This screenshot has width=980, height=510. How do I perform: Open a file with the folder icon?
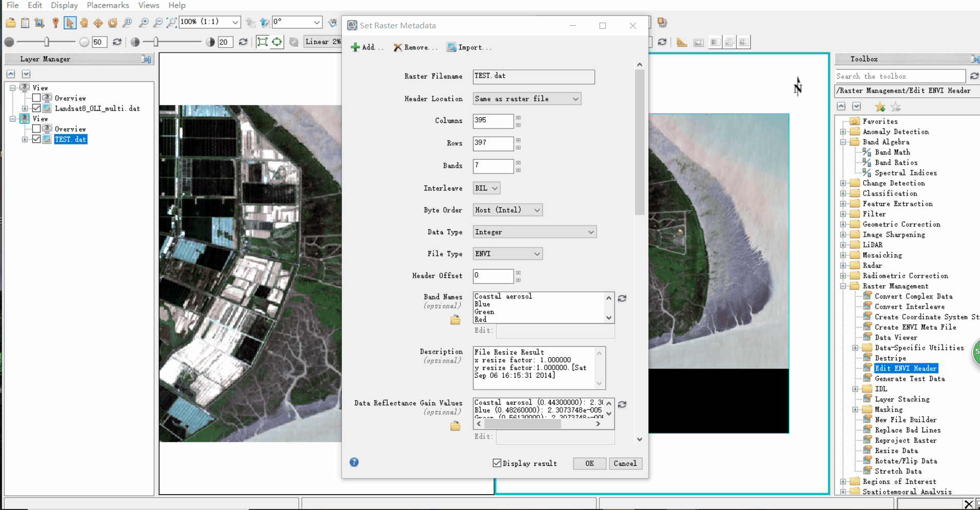click(11, 23)
